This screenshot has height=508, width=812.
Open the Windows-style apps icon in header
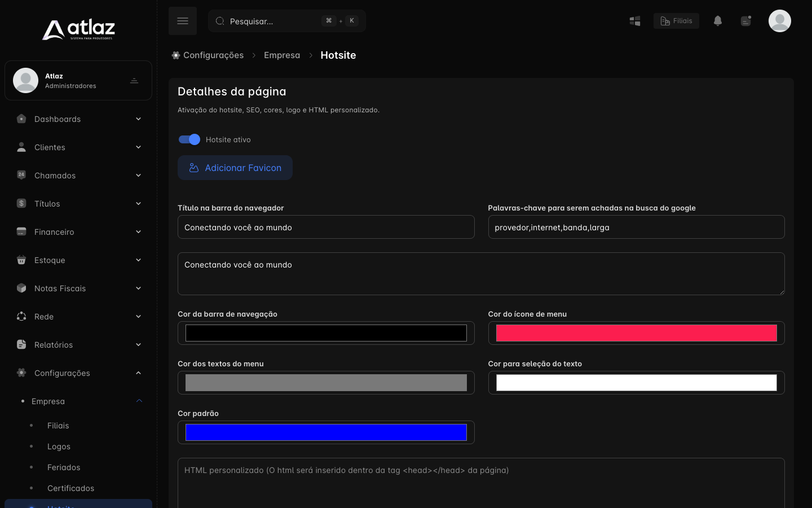(x=635, y=21)
